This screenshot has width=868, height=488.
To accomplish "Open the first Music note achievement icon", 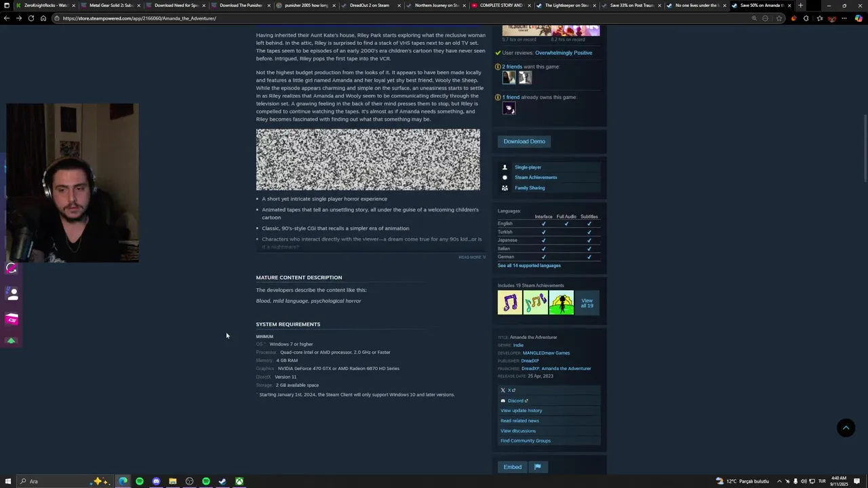I will pyautogui.click(x=510, y=302).
